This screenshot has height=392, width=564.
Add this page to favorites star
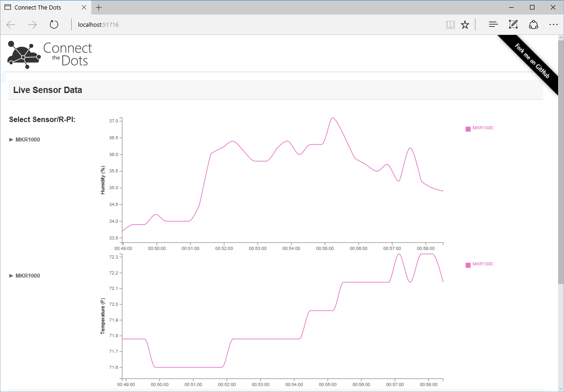(465, 24)
